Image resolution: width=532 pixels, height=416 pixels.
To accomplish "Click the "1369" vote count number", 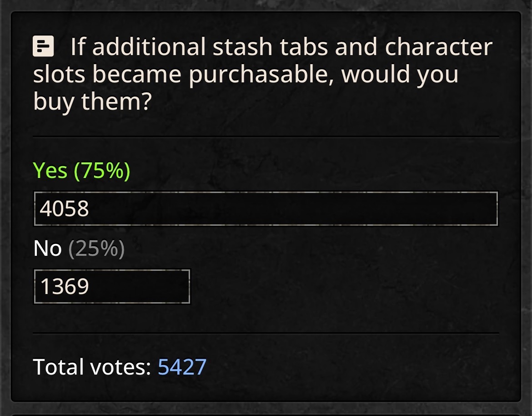I will point(65,287).
